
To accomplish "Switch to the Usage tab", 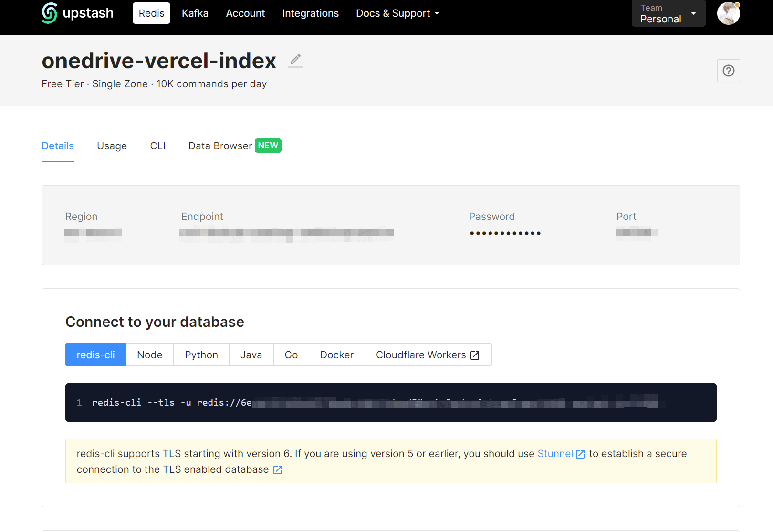I will [x=112, y=146].
